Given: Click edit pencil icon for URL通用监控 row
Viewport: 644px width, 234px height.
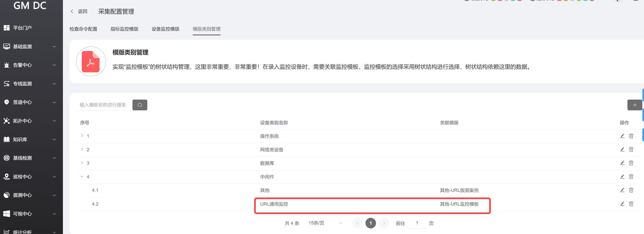Looking at the screenshot, I should pyautogui.click(x=622, y=204).
